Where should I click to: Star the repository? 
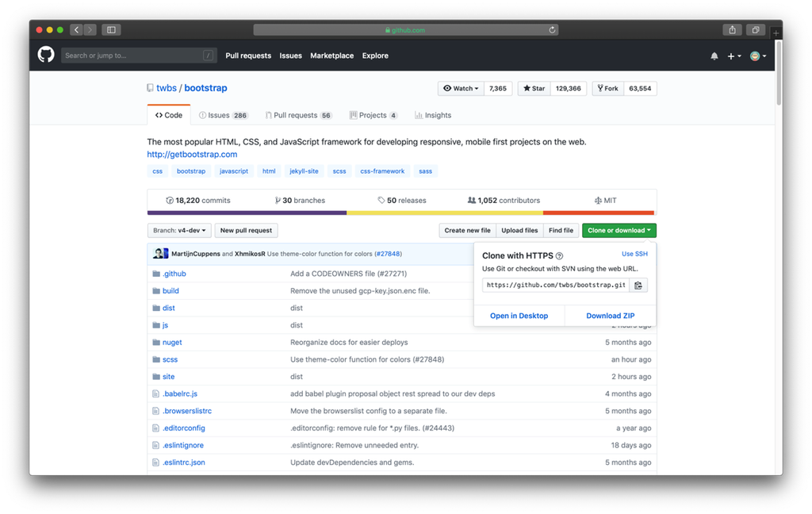[534, 89]
